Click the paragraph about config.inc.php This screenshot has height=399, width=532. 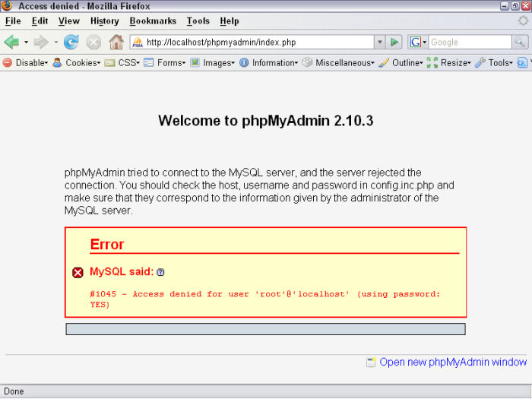[259, 192]
